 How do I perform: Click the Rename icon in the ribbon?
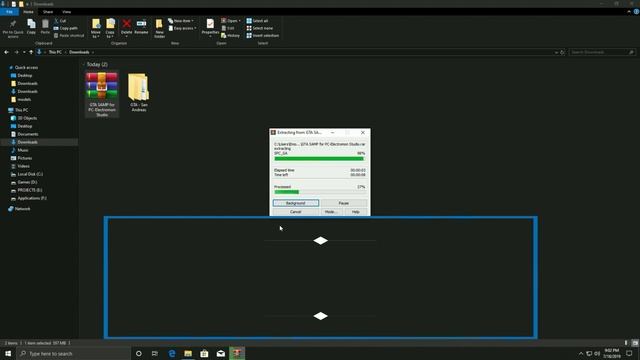[141, 24]
